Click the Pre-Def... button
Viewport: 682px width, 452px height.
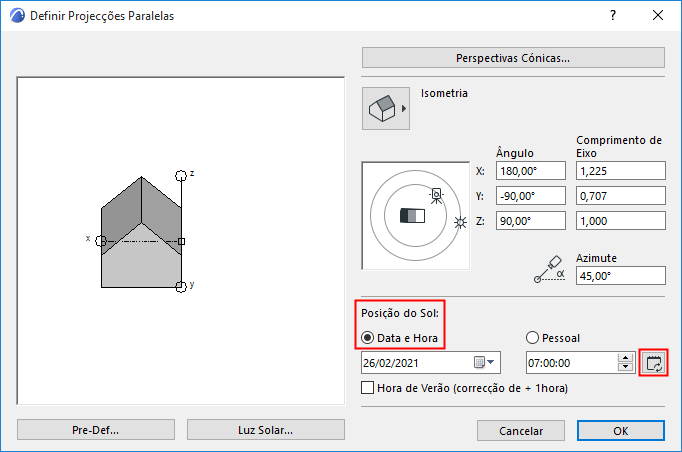pyautogui.click(x=95, y=430)
